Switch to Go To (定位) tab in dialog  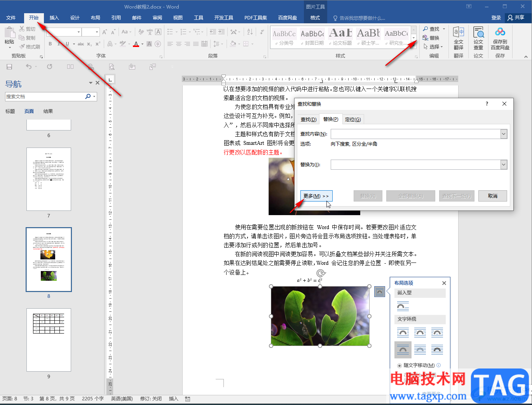(x=353, y=119)
